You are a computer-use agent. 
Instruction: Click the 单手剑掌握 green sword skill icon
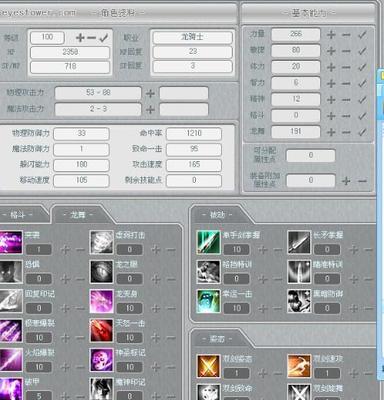(208, 242)
